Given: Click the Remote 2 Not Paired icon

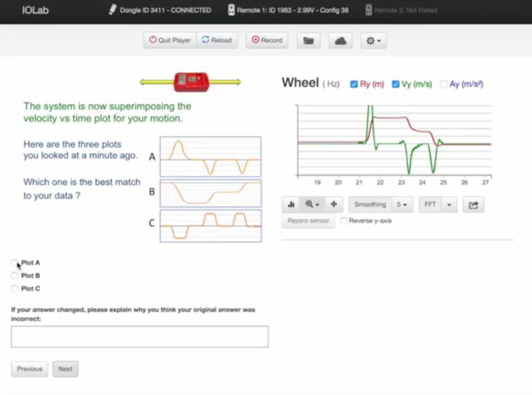Looking at the screenshot, I should point(369,10).
